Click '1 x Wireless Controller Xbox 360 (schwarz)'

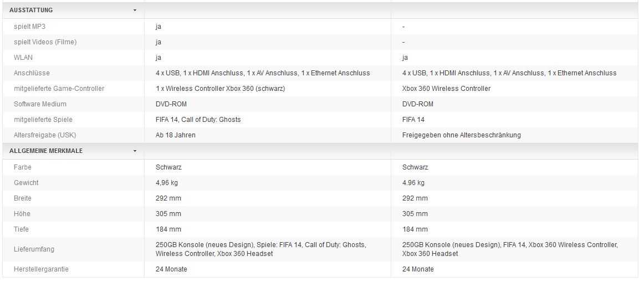pos(221,89)
